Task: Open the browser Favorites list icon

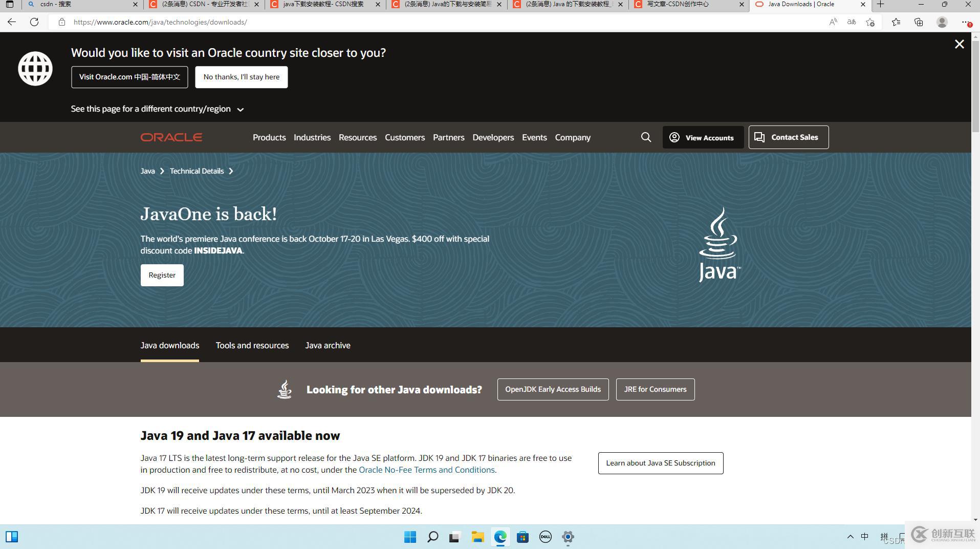Action: (x=896, y=22)
